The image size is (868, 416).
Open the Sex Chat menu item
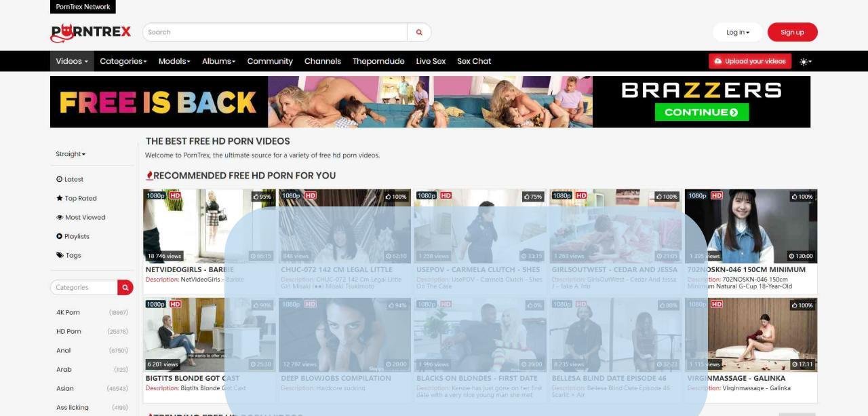click(474, 61)
